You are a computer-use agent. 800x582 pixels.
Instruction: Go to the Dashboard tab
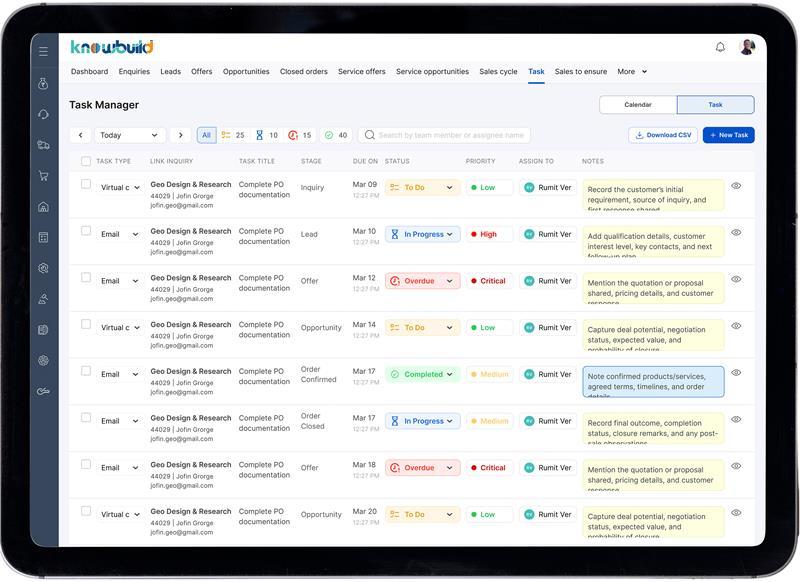click(x=89, y=71)
